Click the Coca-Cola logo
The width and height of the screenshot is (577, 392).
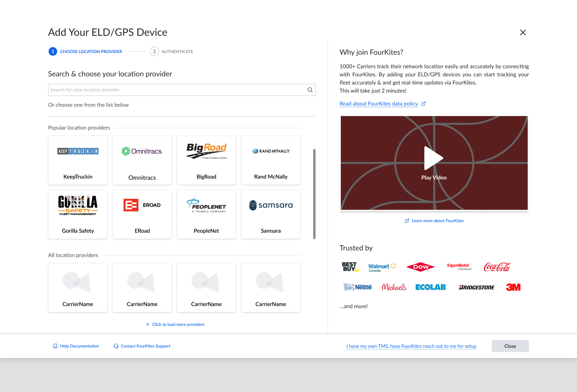(497, 267)
